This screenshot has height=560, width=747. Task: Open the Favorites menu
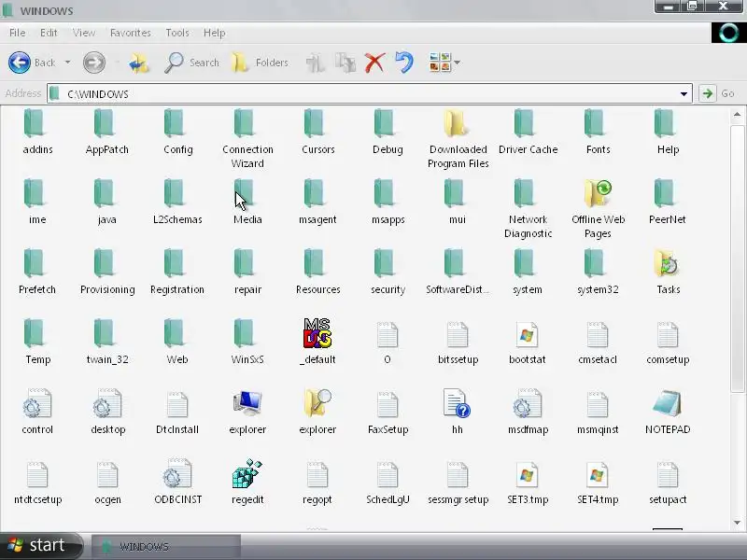click(130, 33)
